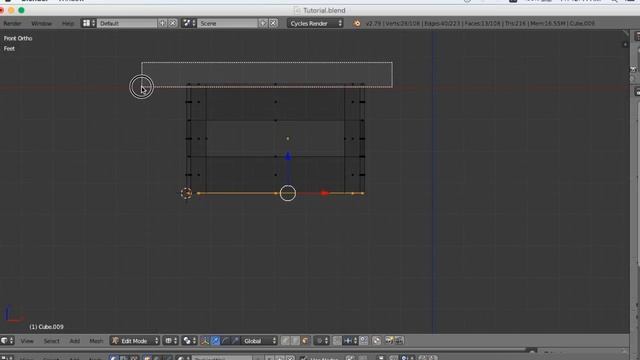Click the 'Tutorial.blend' window title
Viewport: 640px width, 360px height.
coord(324,11)
